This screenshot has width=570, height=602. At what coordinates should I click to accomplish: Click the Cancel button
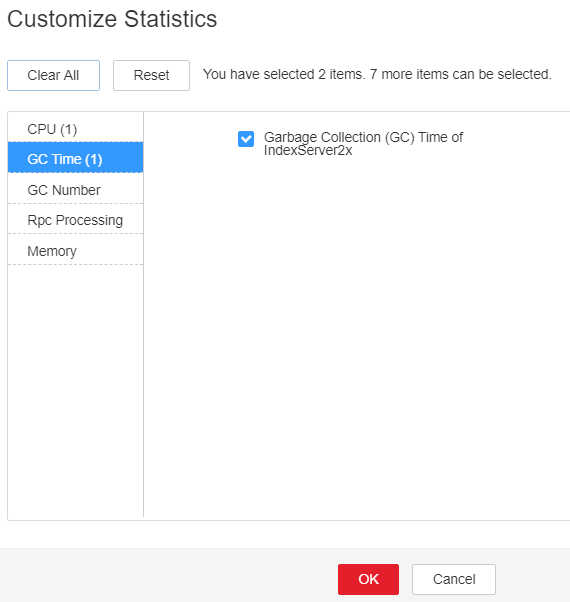click(x=454, y=579)
